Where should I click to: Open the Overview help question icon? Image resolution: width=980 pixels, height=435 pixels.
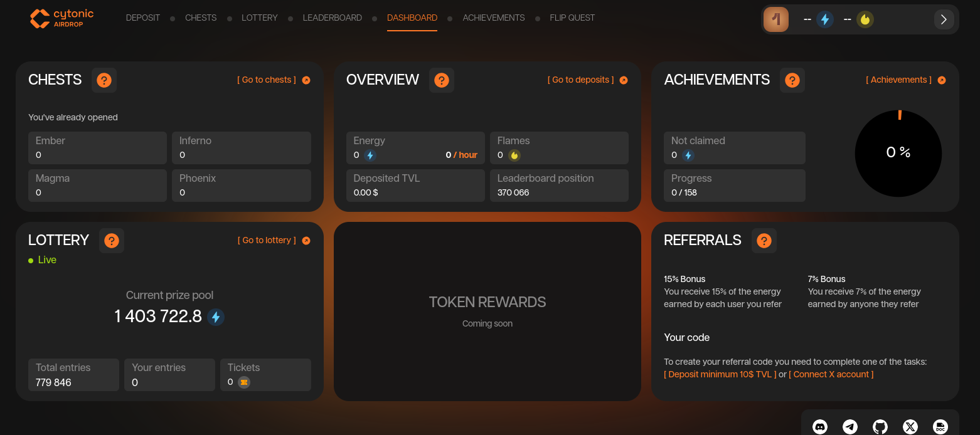pyautogui.click(x=442, y=80)
